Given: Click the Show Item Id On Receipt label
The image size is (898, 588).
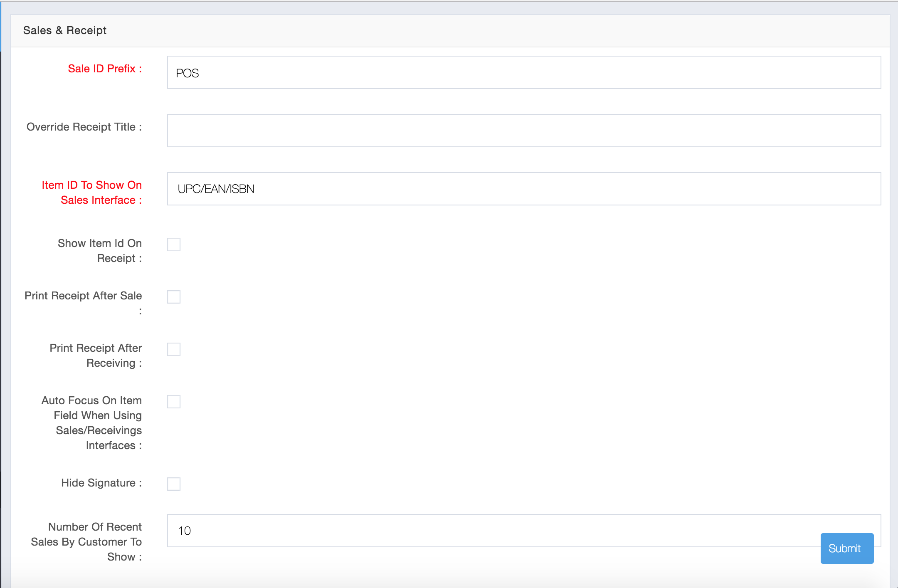Looking at the screenshot, I should click(x=100, y=250).
